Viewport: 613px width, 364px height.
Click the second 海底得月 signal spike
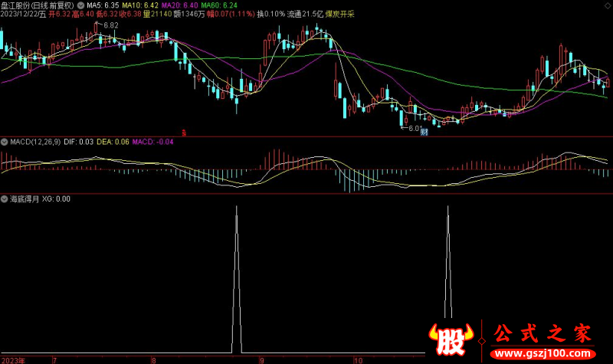pos(448,262)
